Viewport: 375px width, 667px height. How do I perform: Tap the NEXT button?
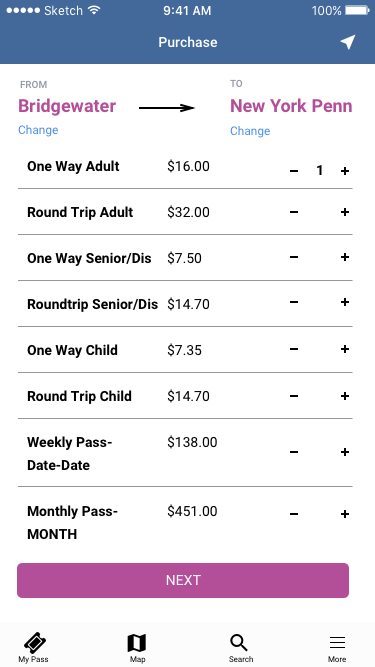pos(183,580)
